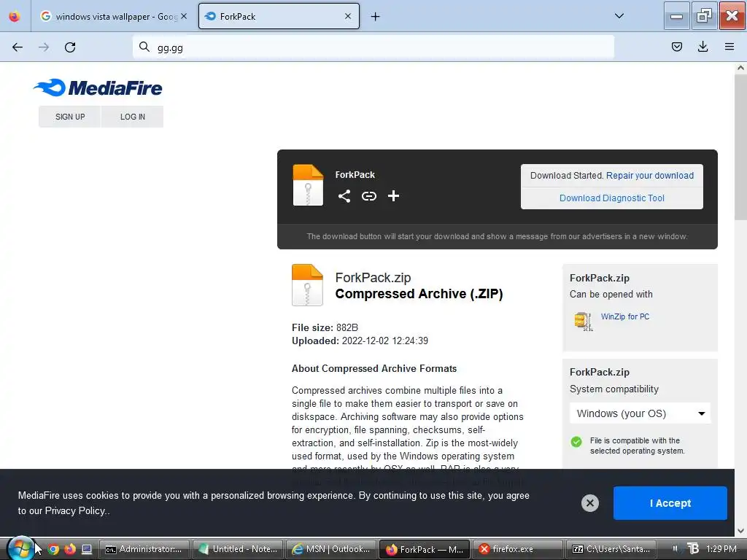Switch to windows vista wallpaper Google tab
Screen dimensions: 747x560
point(112,17)
